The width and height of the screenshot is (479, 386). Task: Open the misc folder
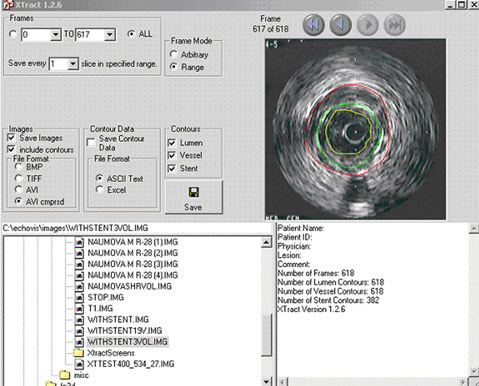pyautogui.click(x=81, y=375)
